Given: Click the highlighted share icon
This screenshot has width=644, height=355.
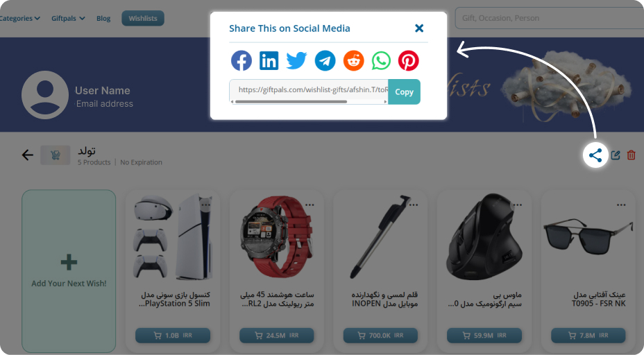Looking at the screenshot, I should (x=595, y=155).
